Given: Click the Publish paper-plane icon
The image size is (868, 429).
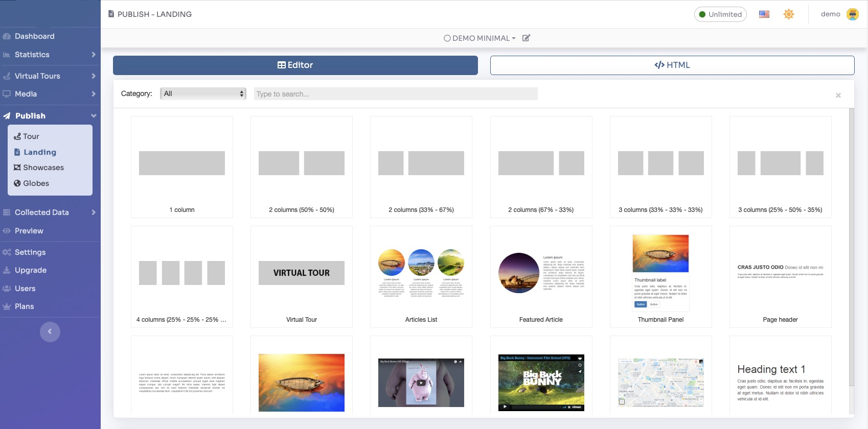Looking at the screenshot, I should point(7,116).
